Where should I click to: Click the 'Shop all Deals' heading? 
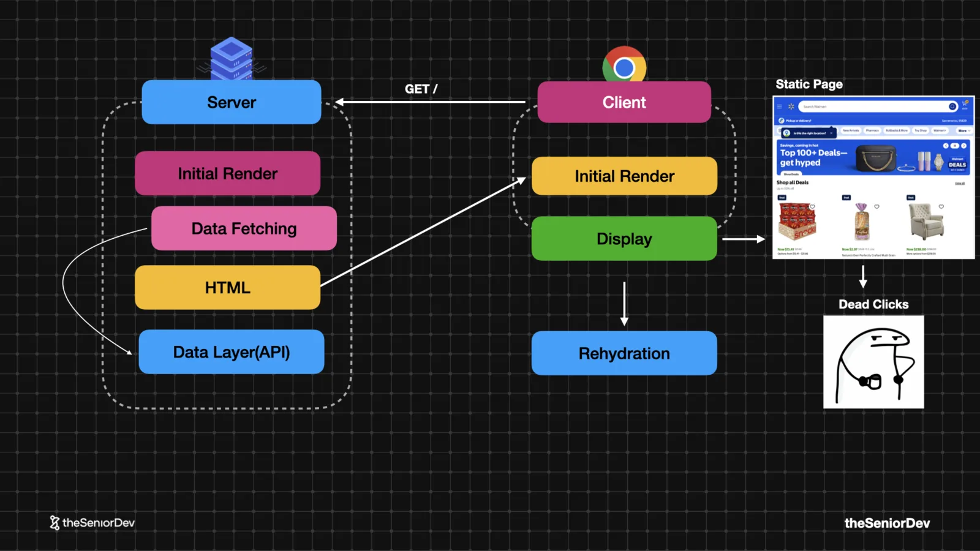tap(793, 182)
